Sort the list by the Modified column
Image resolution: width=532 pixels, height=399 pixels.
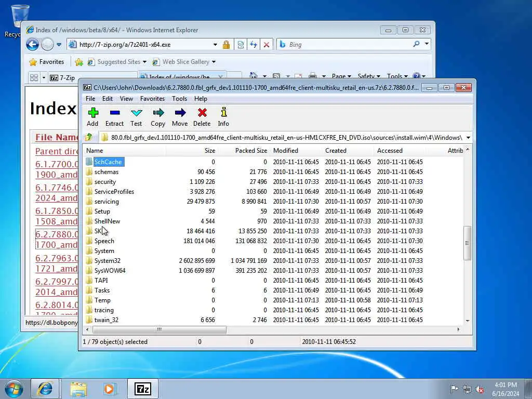[296, 151]
